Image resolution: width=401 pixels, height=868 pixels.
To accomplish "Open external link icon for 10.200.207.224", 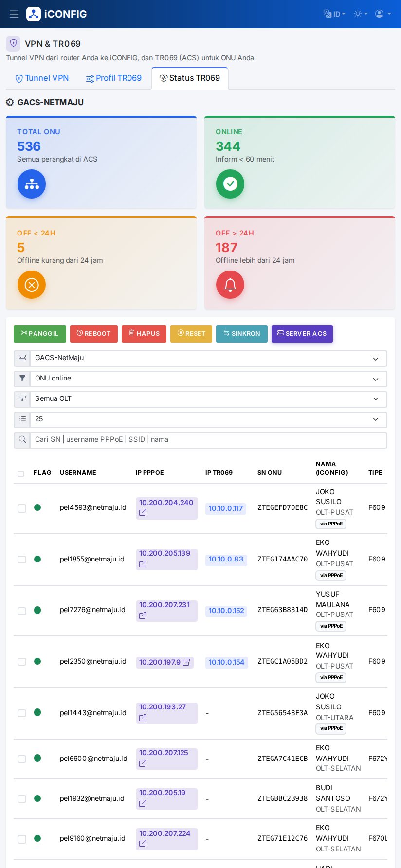I will tap(143, 844).
